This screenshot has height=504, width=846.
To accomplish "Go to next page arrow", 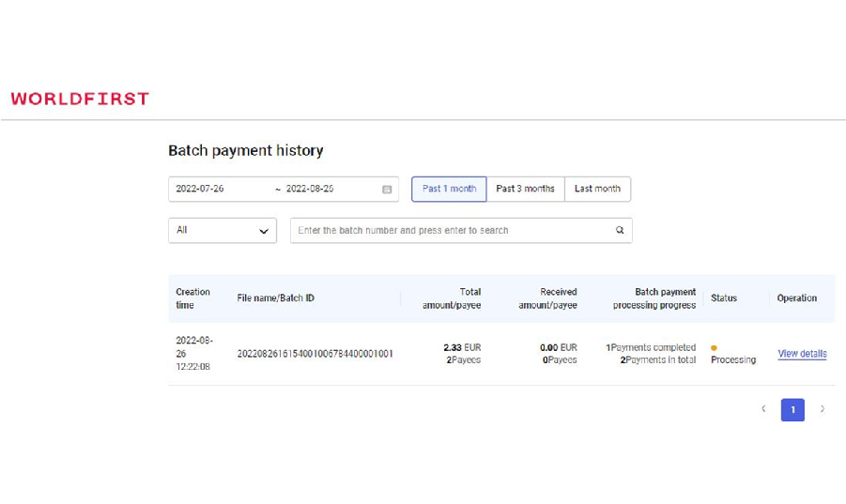I will tap(823, 409).
